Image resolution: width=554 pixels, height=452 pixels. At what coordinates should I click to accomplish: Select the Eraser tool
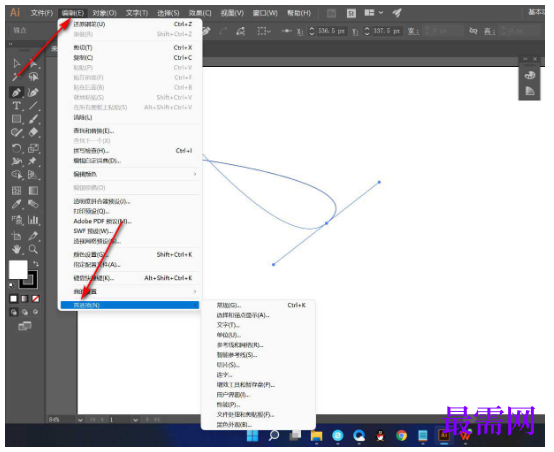[33, 133]
